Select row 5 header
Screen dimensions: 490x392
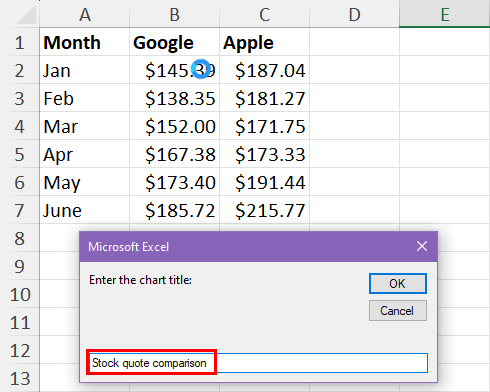point(19,154)
